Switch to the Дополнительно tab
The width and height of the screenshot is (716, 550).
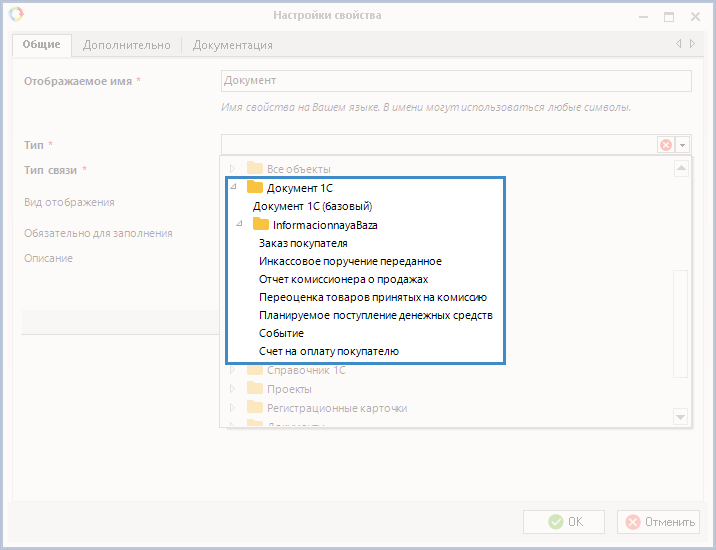(x=126, y=45)
